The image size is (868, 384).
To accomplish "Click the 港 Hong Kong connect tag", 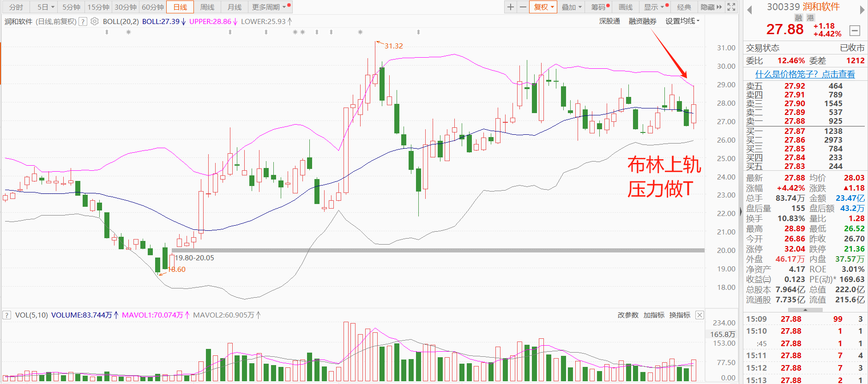I will [811, 18].
